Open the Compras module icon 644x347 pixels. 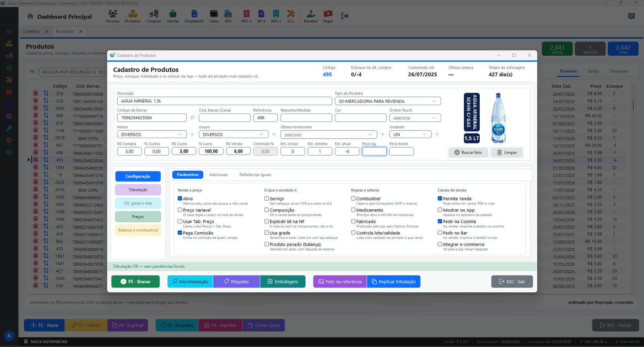tap(153, 16)
